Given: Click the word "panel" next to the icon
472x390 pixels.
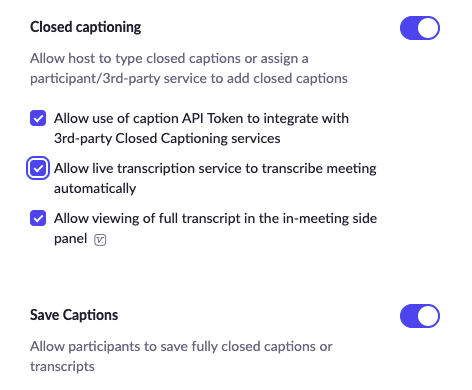Looking at the screenshot, I should (71, 239).
